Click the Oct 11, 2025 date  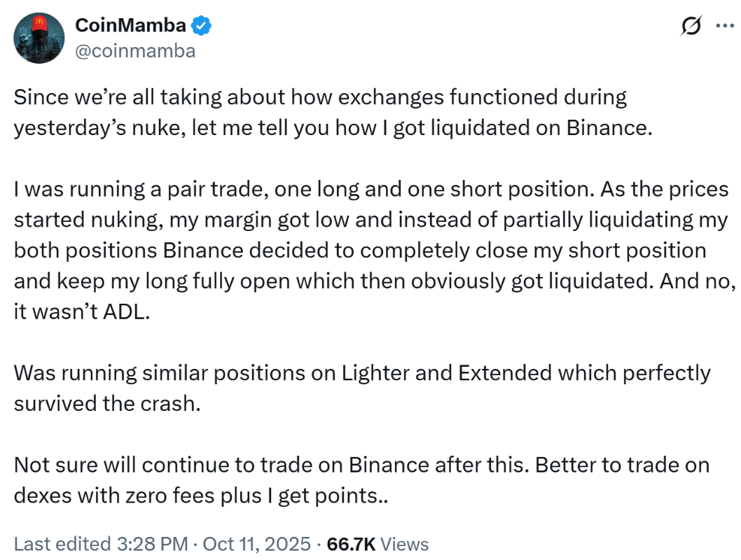point(258,544)
